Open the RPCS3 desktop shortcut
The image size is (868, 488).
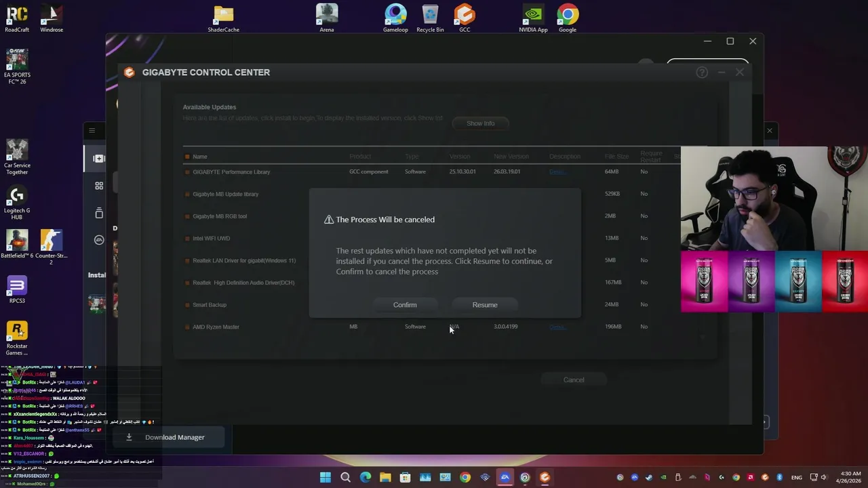click(x=17, y=289)
